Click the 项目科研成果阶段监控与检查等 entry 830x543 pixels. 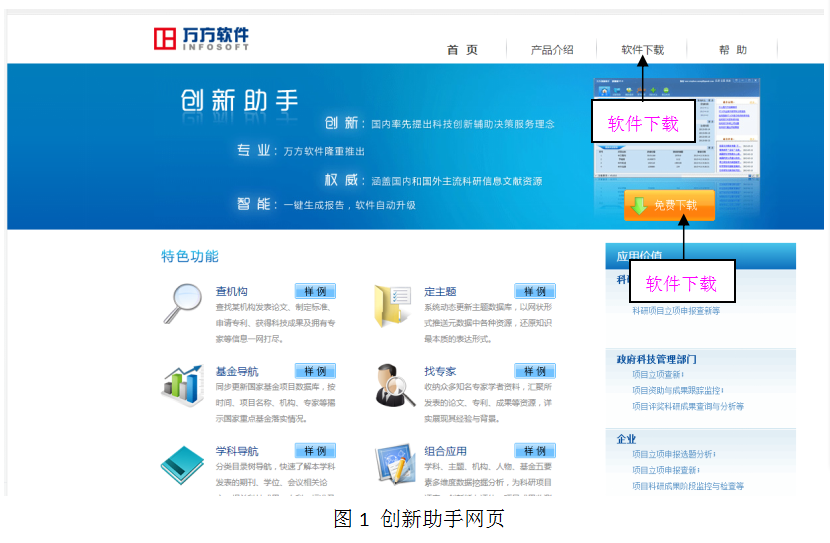(688, 486)
